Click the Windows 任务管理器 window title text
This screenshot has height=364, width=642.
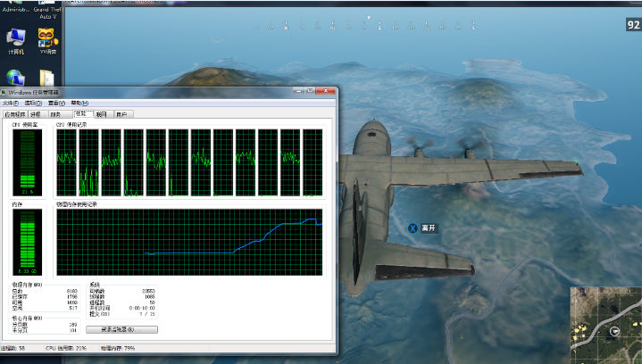[x=34, y=93]
